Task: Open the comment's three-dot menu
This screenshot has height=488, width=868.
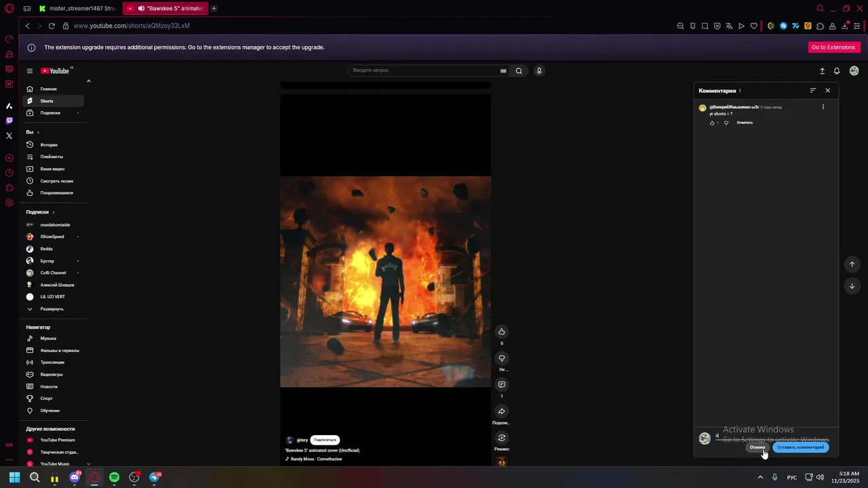Action: (823, 107)
